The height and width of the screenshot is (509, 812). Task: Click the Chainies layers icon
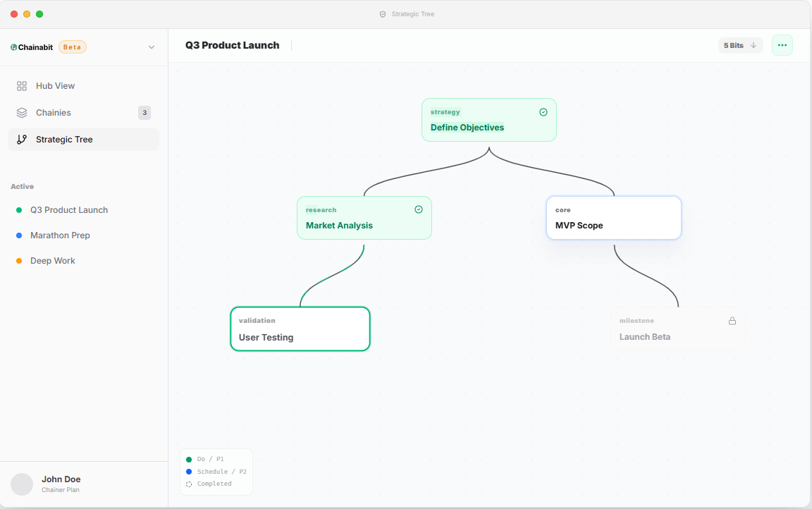click(22, 112)
